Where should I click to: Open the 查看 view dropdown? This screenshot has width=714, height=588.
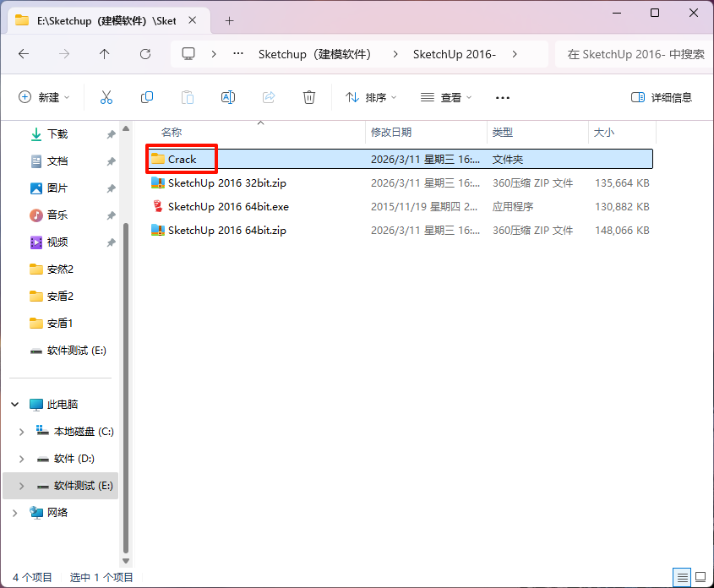tap(446, 97)
